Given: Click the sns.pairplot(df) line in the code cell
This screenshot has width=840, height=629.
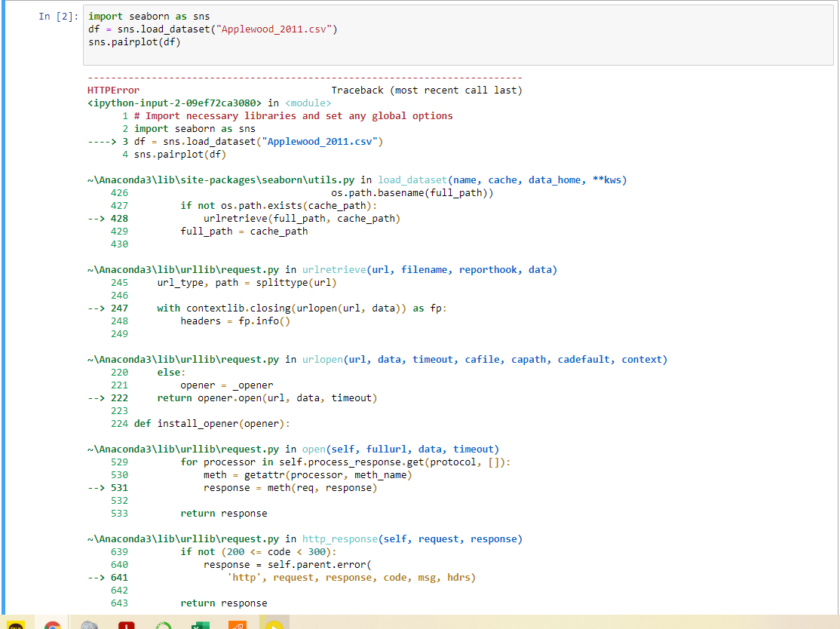Looking at the screenshot, I should click(x=132, y=41).
